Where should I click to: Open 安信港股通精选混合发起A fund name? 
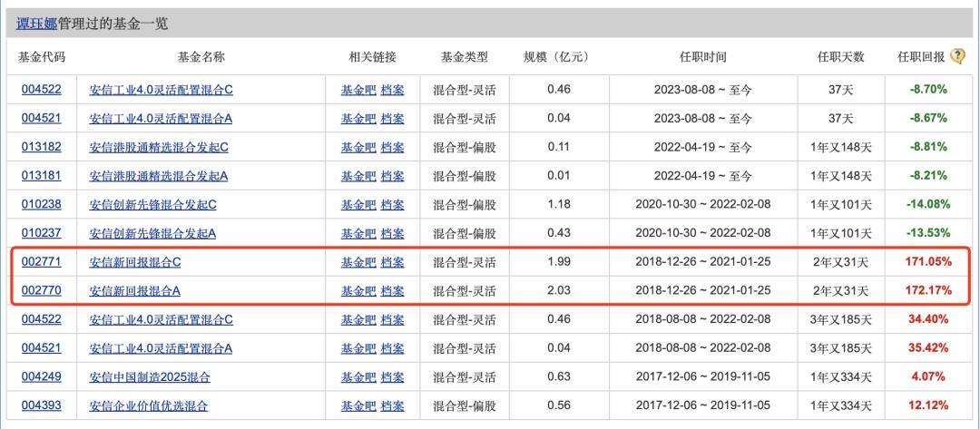tap(159, 175)
